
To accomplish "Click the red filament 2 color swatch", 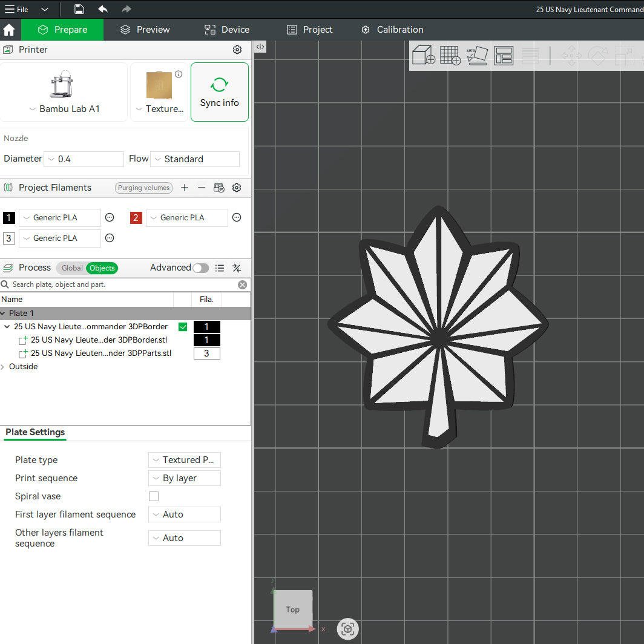I will [x=136, y=218].
